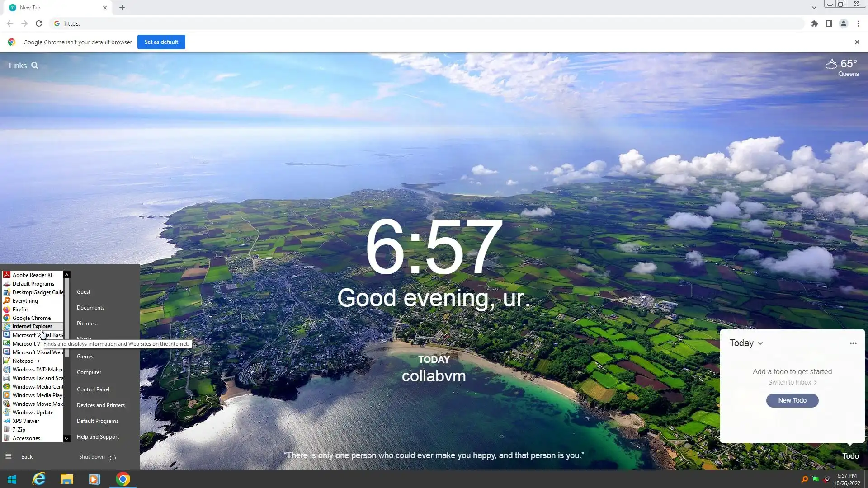The height and width of the screenshot is (488, 868).
Task: Select Control Panel in Start menu
Action: (x=93, y=389)
